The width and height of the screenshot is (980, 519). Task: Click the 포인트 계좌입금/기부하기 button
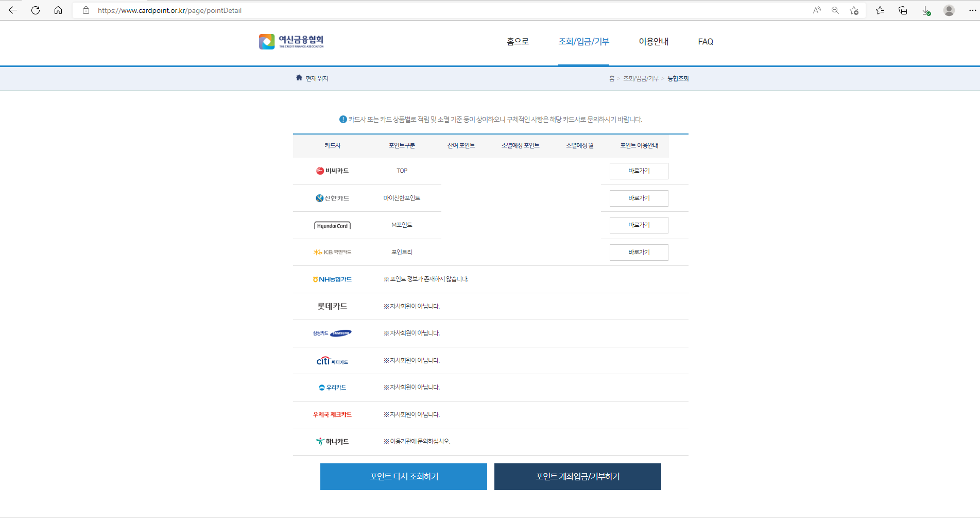click(577, 477)
